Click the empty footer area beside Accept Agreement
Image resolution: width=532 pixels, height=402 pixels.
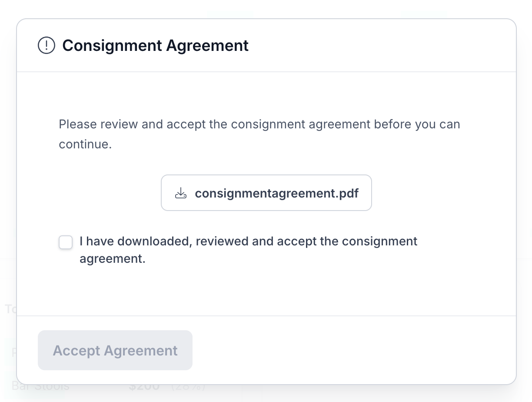348,351
